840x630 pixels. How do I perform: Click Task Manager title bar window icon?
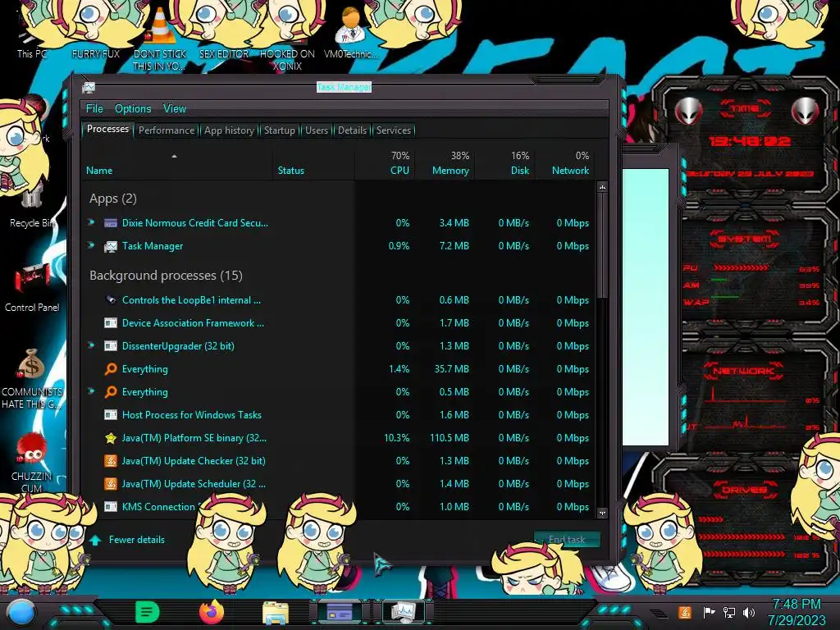[89, 87]
